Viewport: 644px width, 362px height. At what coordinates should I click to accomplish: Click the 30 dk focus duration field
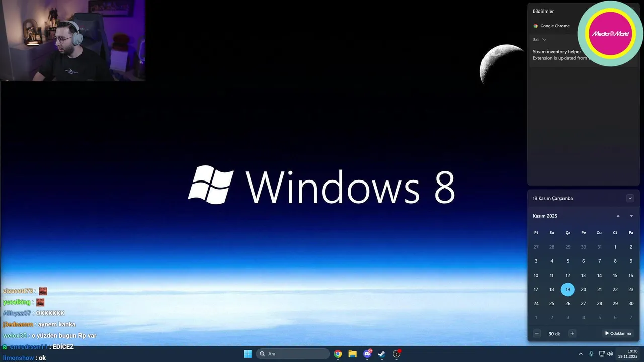point(554,333)
